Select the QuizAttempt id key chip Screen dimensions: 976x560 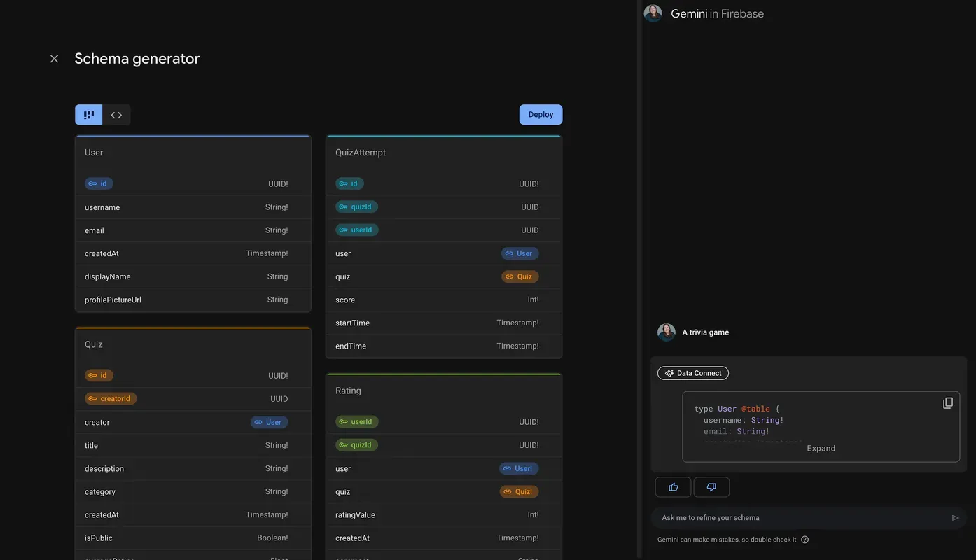pos(349,183)
